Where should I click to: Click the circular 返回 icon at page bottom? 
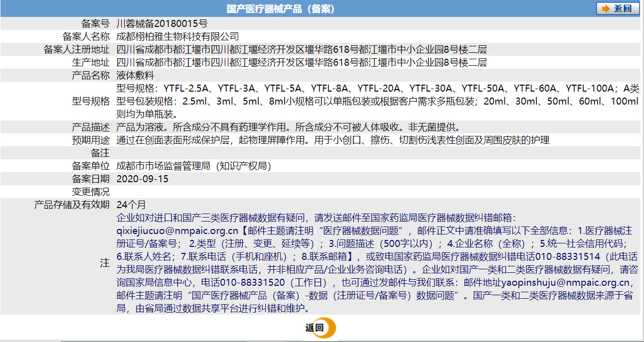[x=321, y=328]
